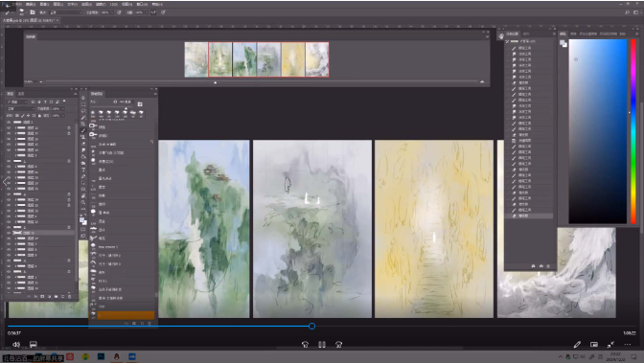644x363 pixels.
Task: Select the Horizontal Type (T) tool
Action: tap(83, 170)
